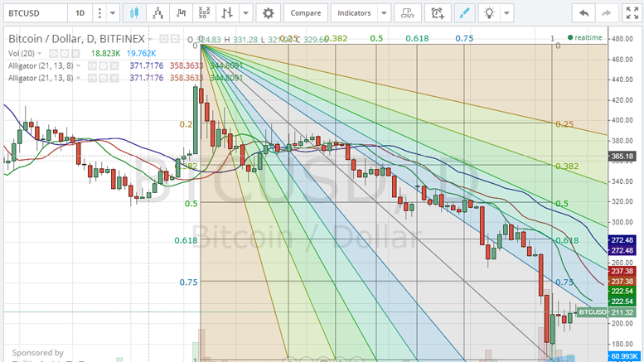Expand second Alligator legend dropdown
Viewport: 644px width, 362px height.
(x=79, y=78)
